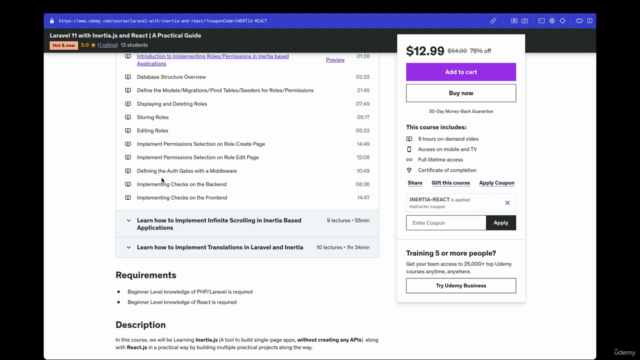This screenshot has height=360, width=640.
Task: Click the infinity icon beside Full lifetime access
Action: click(x=409, y=160)
